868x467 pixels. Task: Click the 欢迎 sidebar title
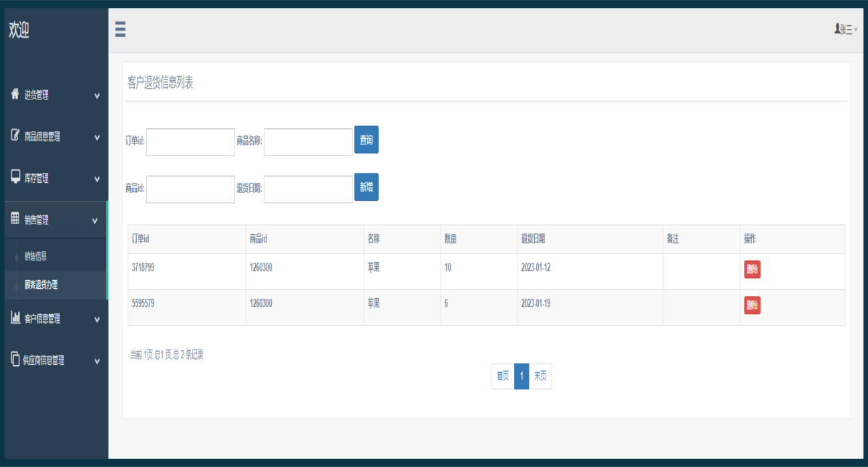click(19, 30)
